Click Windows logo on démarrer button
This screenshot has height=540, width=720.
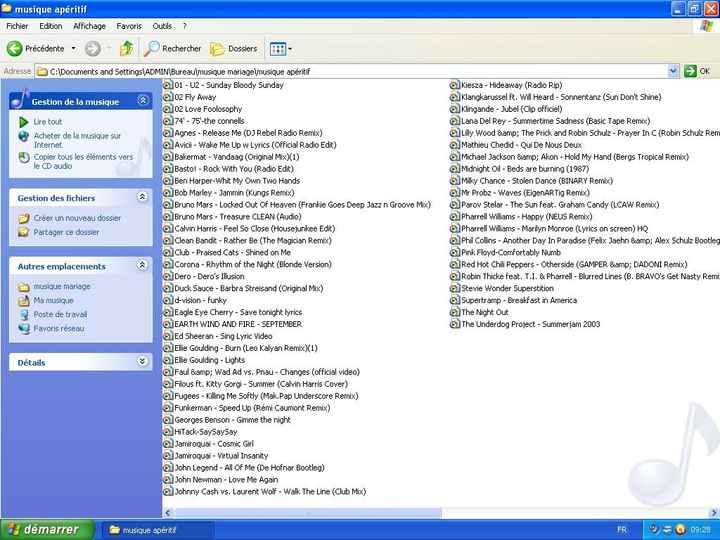pos(13,529)
